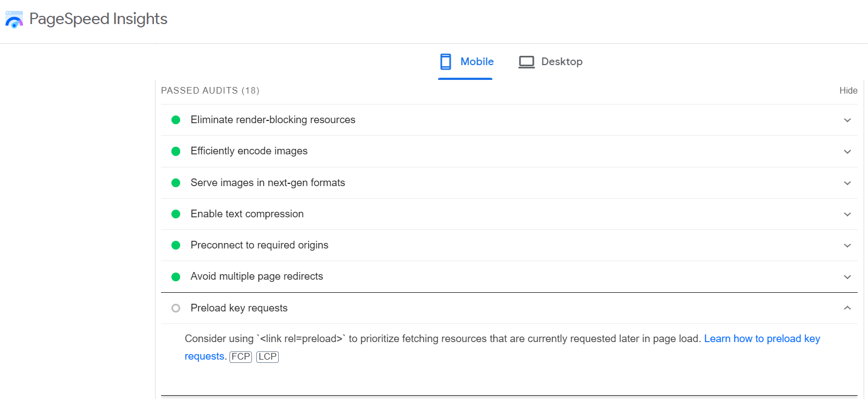Select 'Serve images in next-gen formats' title

click(268, 183)
